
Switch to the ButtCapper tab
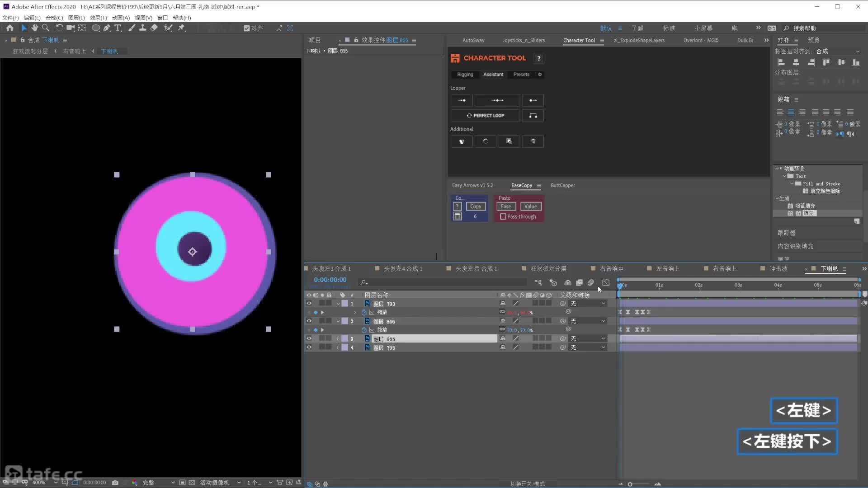[562, 185]
